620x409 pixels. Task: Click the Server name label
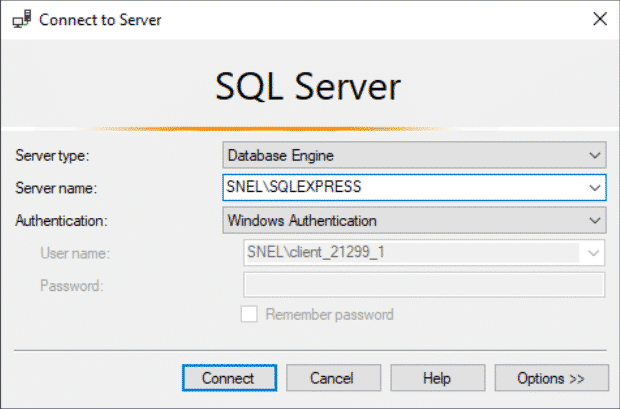[56, 188]
